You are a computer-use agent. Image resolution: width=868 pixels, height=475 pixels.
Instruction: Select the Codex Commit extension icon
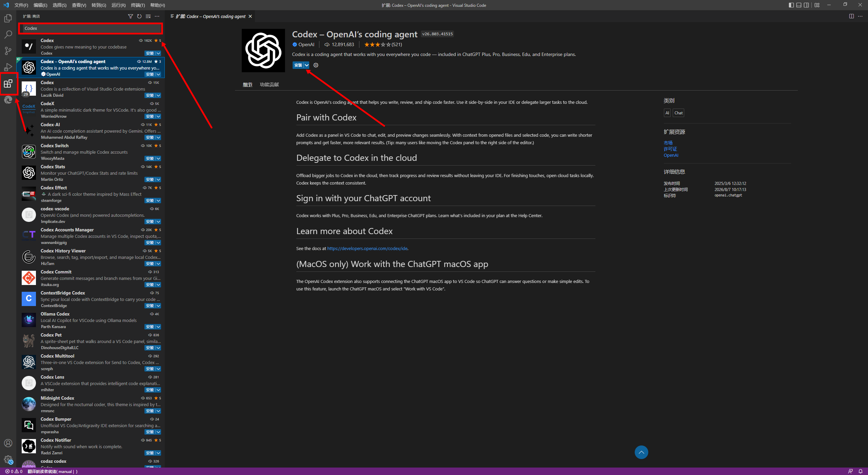(x=29, y=278)
